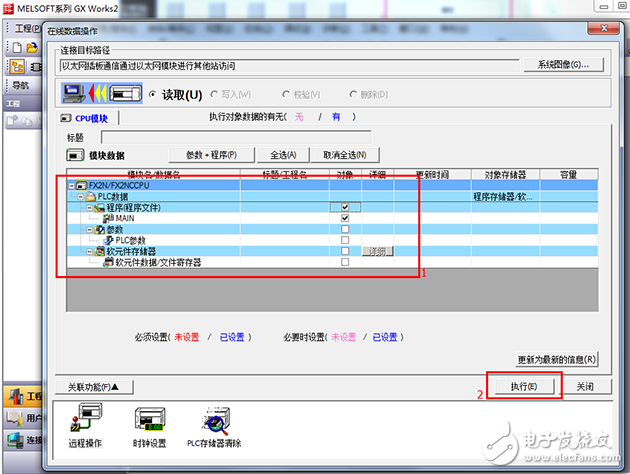Open the 时钟设置 clock settings icon
Viewport: 630px width, 474px height.
pos(152,418)
